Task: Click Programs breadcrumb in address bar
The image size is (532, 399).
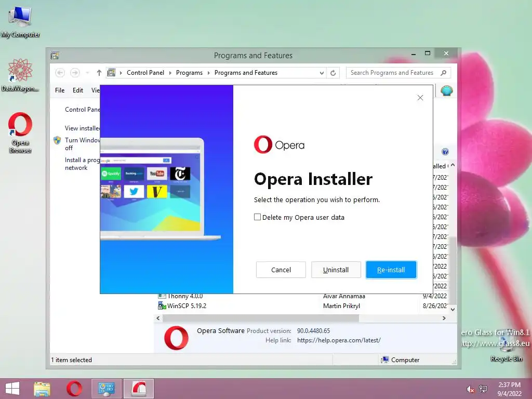Action: coord(189,73)
